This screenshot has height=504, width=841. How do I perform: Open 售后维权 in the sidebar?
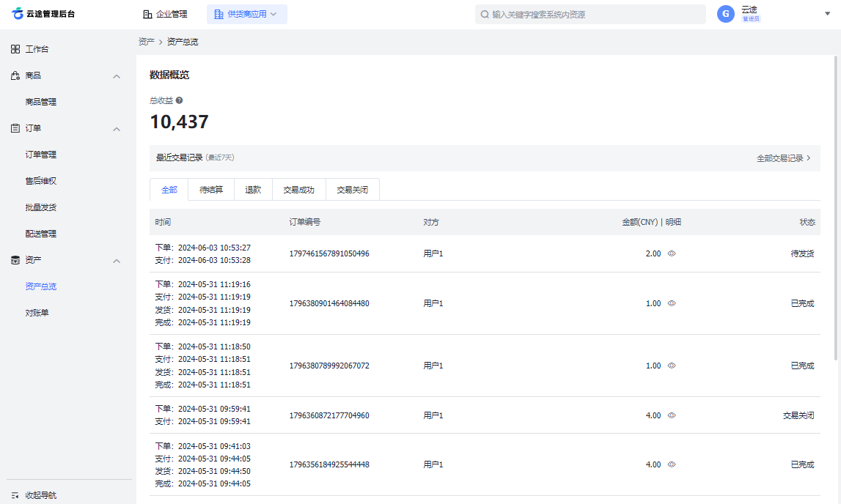tap(41, 181)
